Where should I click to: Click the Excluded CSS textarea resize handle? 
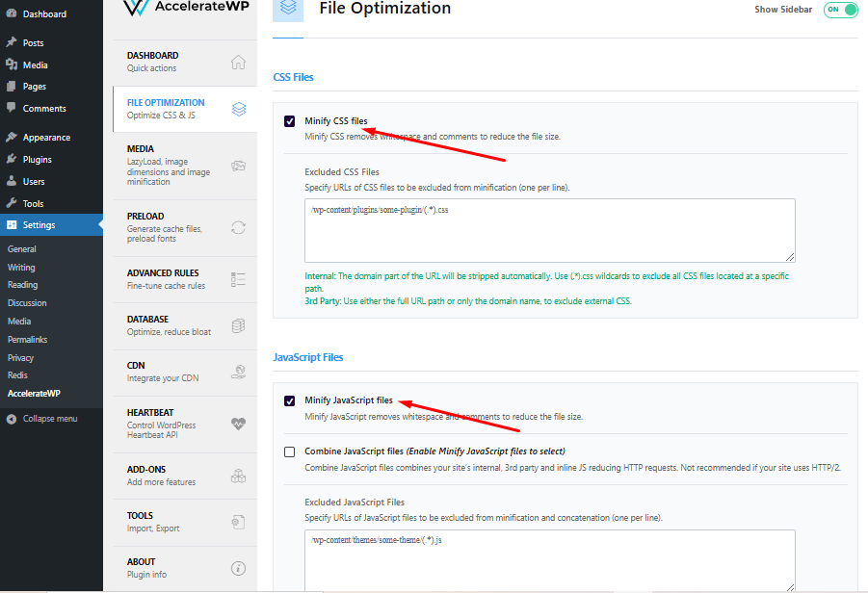[x=790, y=257]
